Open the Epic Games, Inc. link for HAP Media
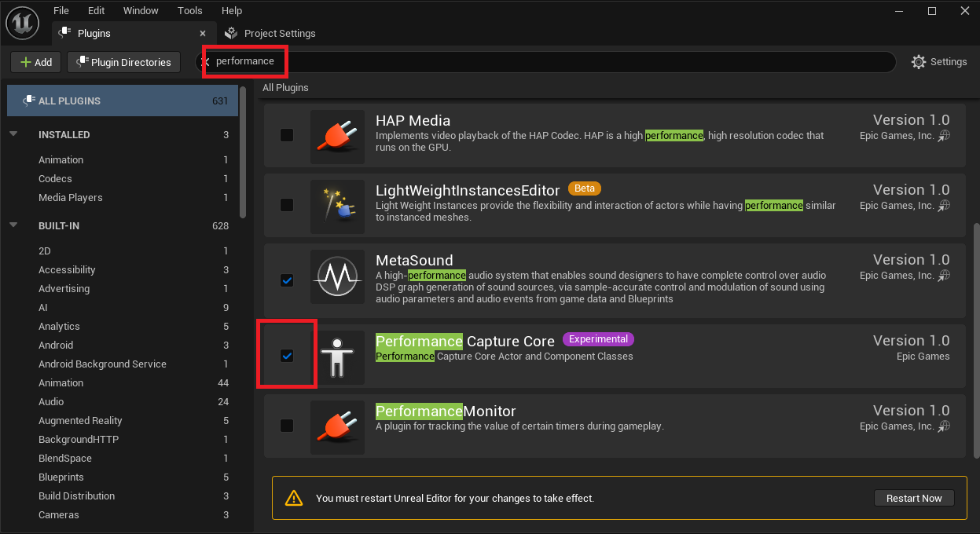This screenshot has width=980, height=534. (905, 136)
